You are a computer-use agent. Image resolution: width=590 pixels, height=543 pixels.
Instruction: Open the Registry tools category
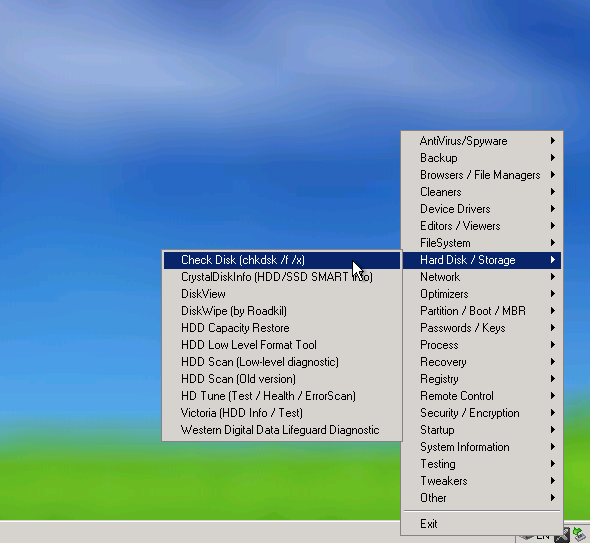(x=482, y=379)
